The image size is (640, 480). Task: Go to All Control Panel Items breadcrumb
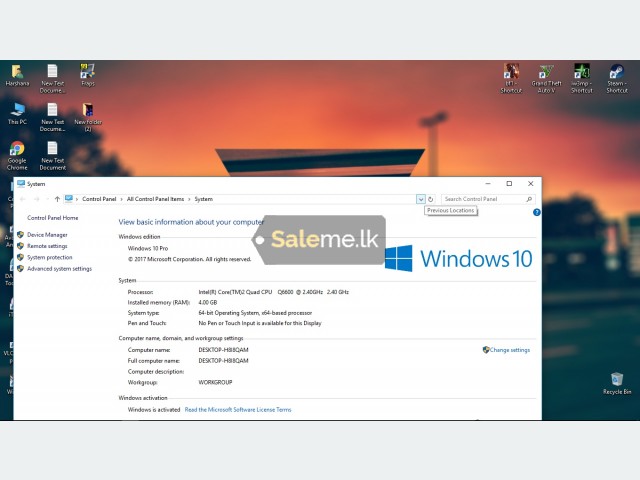click(x=156, y=199)
